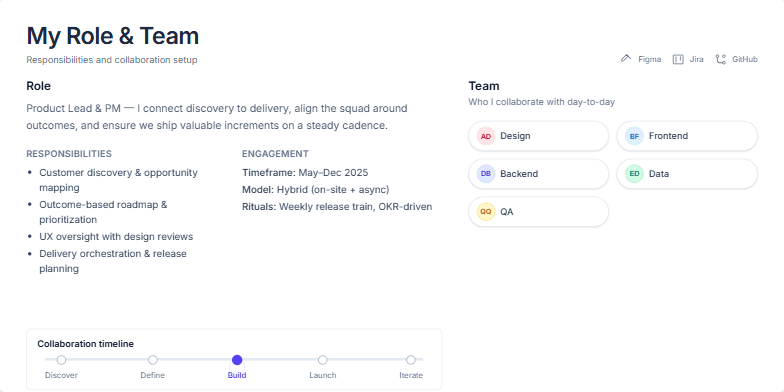Open the GitHub link

[x=736, y=59]
